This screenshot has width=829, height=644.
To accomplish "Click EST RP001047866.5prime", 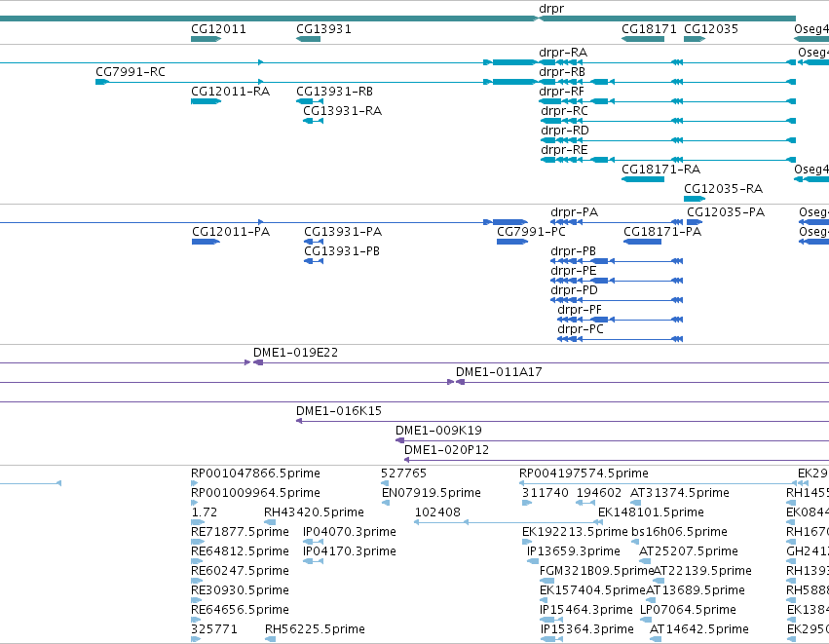I will pyautogui.click(x=255, y=474).
